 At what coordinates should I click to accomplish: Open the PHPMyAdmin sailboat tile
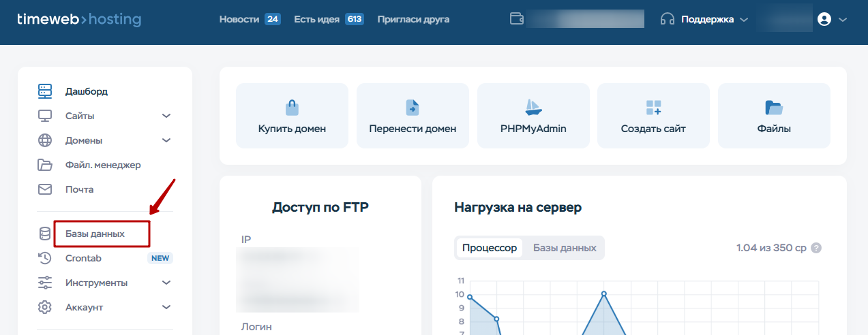[533, 116]
